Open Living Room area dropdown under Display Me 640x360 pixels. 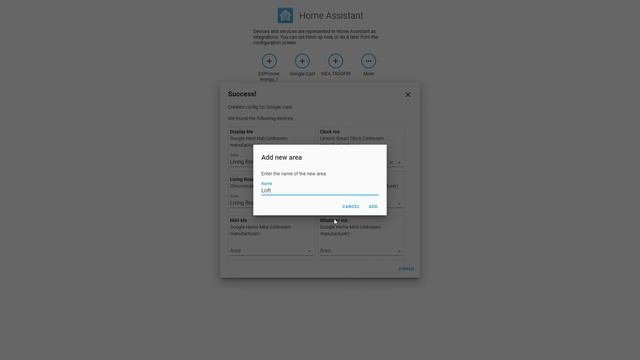click(x=241, y=162)
